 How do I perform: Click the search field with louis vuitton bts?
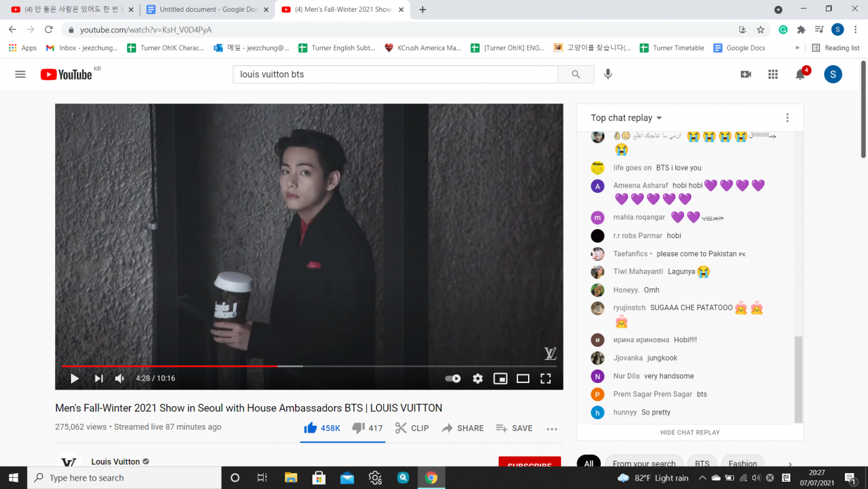[x=395, y=74]
